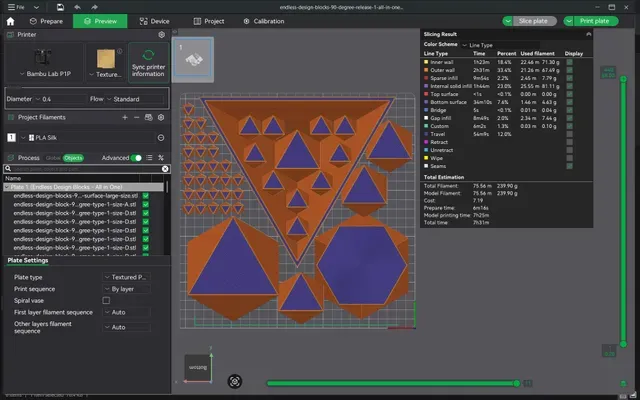Click the Project Filaments section icon
This screenshot has height=400, width=640.
(11, 118)
